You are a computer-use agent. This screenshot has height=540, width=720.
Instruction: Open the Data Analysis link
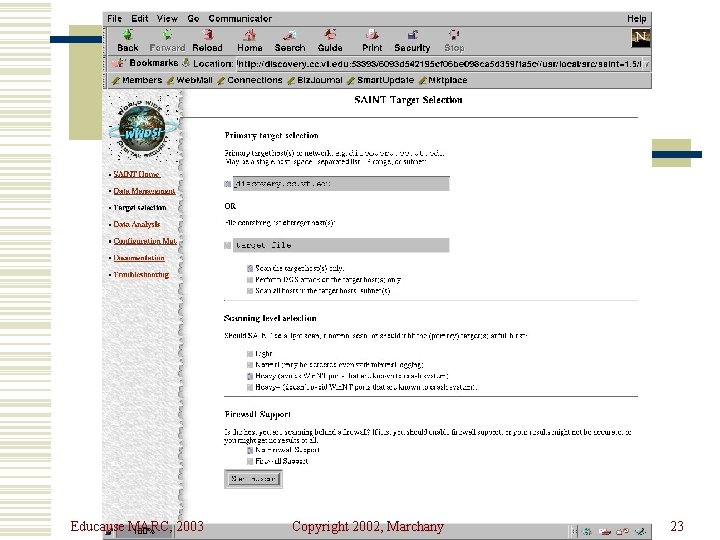136,224
